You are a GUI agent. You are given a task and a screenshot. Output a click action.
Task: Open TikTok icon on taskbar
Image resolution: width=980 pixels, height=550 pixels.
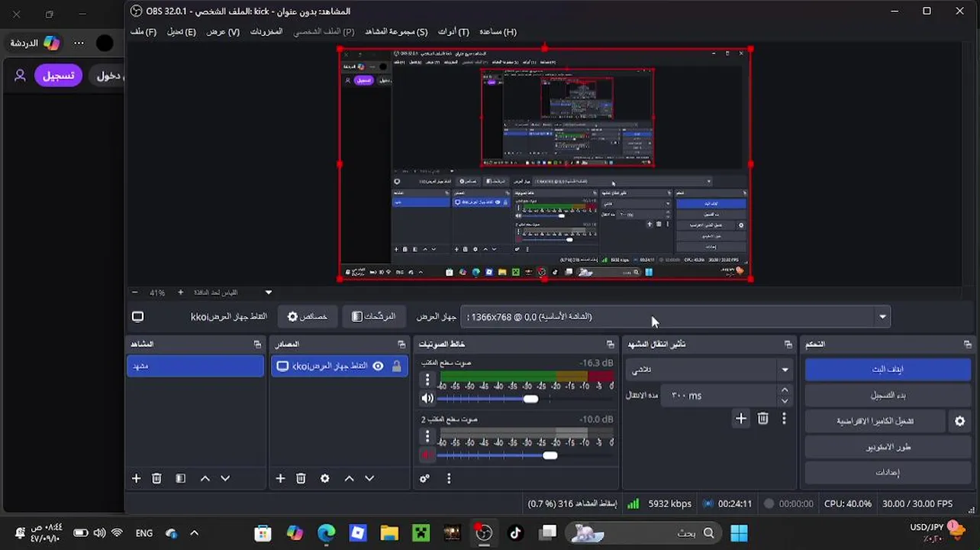click(515, 533)
